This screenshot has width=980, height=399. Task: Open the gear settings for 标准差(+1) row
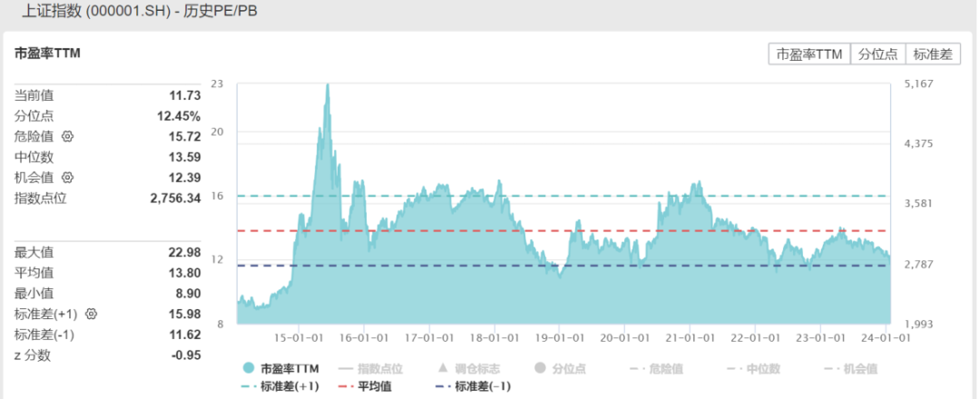coord(91,315)
